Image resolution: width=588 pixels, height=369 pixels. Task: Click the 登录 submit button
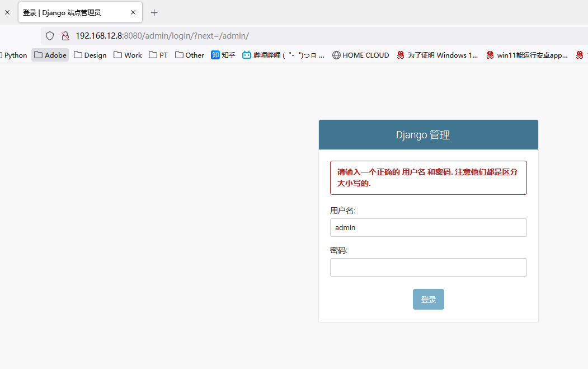[428, 299]
